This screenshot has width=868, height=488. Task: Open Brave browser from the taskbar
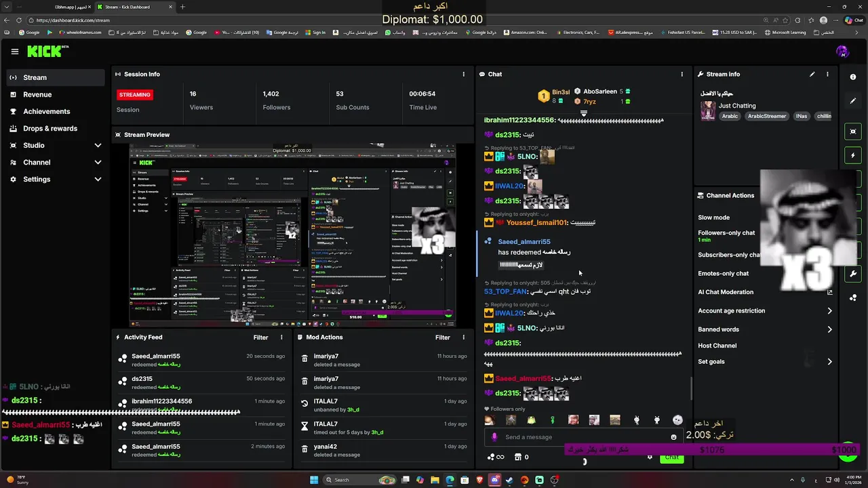click(x=479, y=480)
